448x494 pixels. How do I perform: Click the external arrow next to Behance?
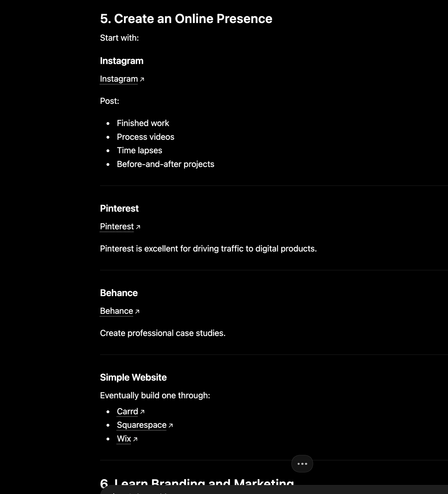point(137,312)
